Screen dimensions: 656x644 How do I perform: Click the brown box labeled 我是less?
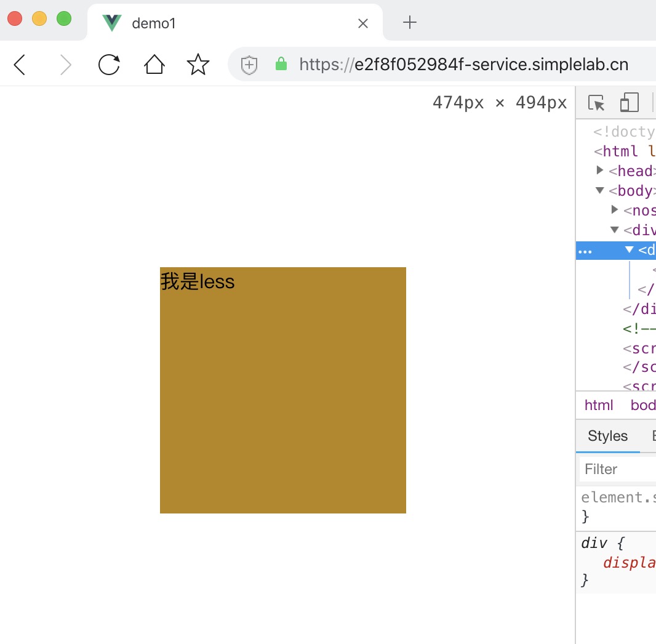(283, 390)
